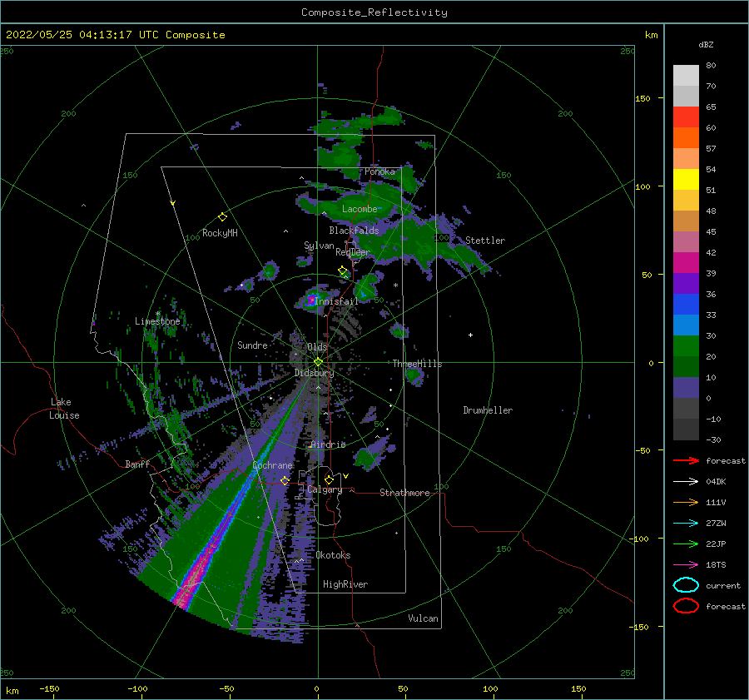This screenshot has width=749, height=700.
Task: Click the yellow diamond marker above Calgary
Action: 329,479
